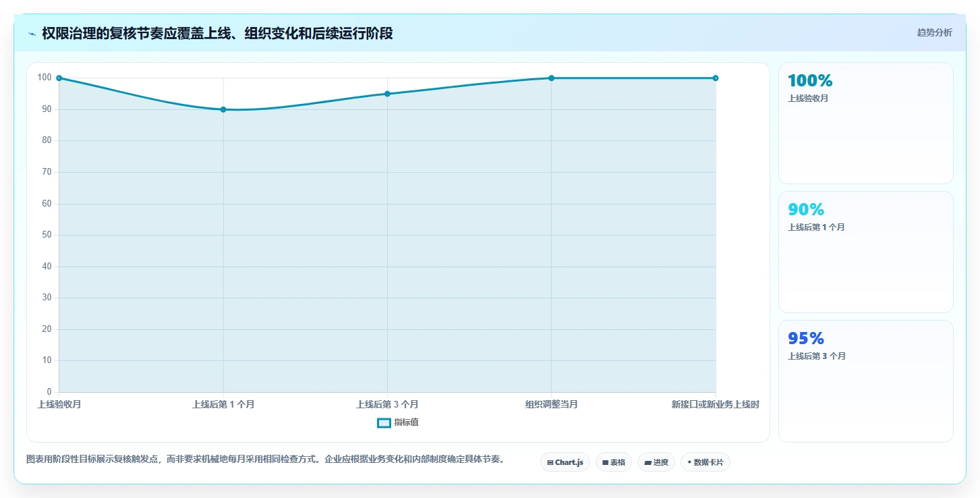Click the 指标值 legend label

pos(407,422)
